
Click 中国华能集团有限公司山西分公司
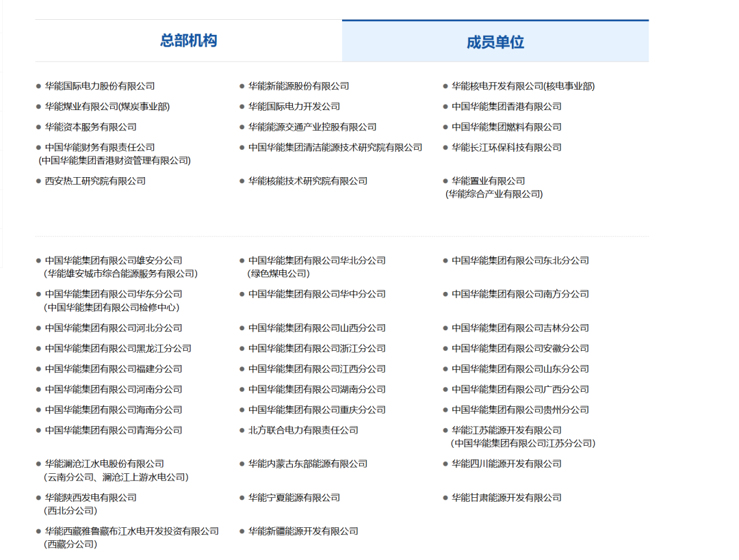point(317,328)
